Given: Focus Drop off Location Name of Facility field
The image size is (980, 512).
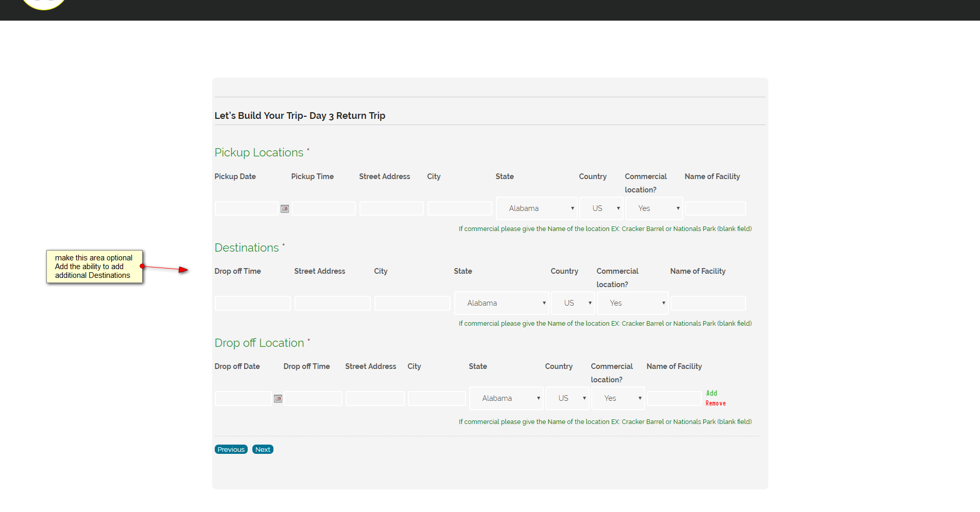Looking at the screenshot, I should pos(675,398).
